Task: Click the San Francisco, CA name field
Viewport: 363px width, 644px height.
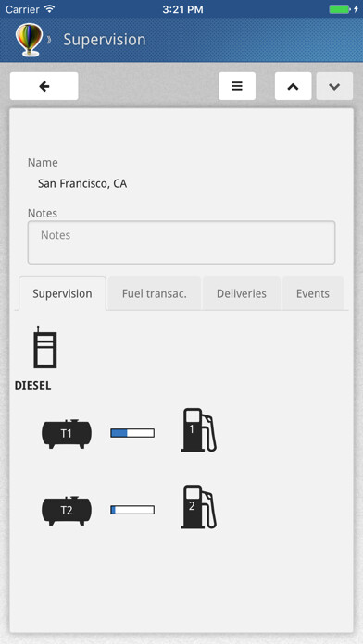Action: (82, 183)
